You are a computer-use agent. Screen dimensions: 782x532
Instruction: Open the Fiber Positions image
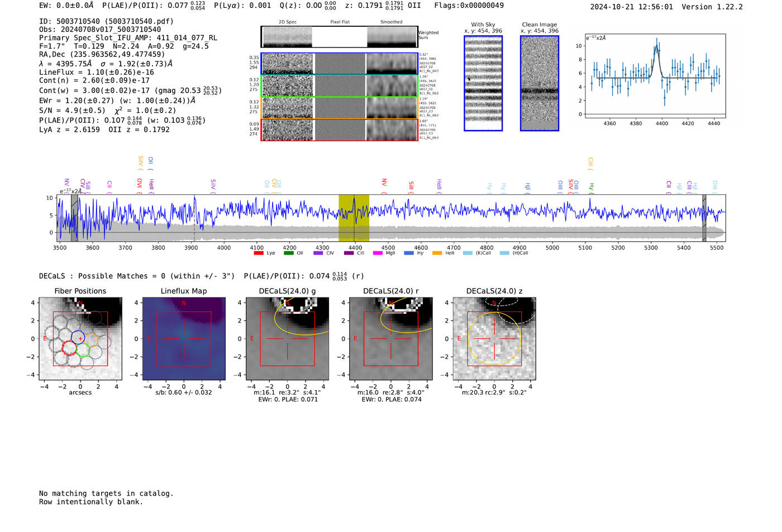pyautogui.click(x=80, y=339)
